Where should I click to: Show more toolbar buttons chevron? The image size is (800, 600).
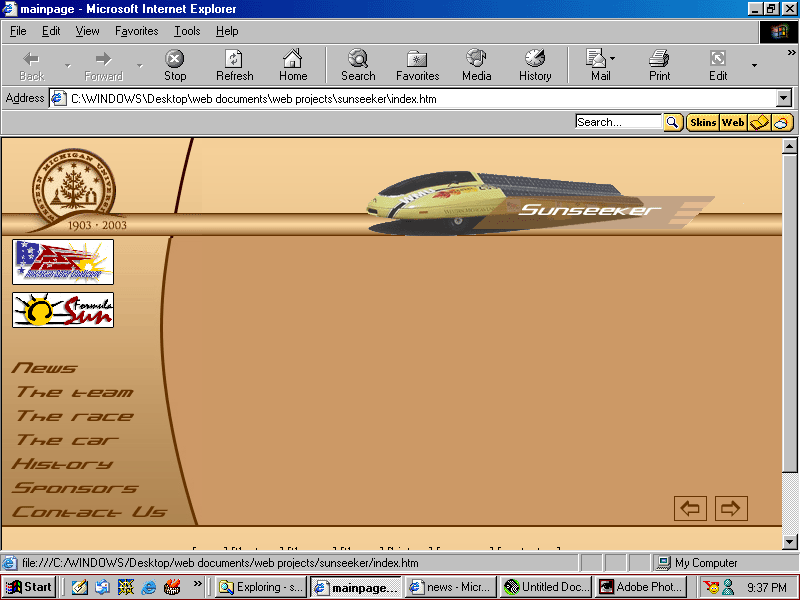(791, 53)
